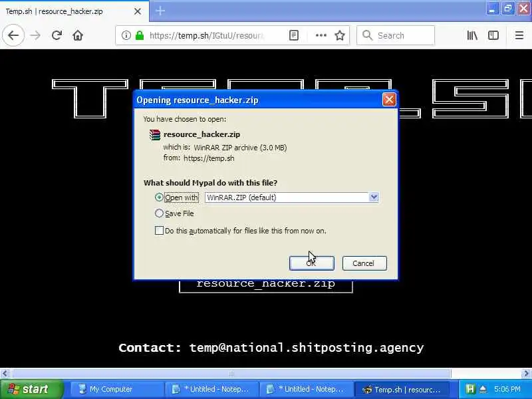
Task: Minimize the browser window
Action: click(x=492, y=9)
